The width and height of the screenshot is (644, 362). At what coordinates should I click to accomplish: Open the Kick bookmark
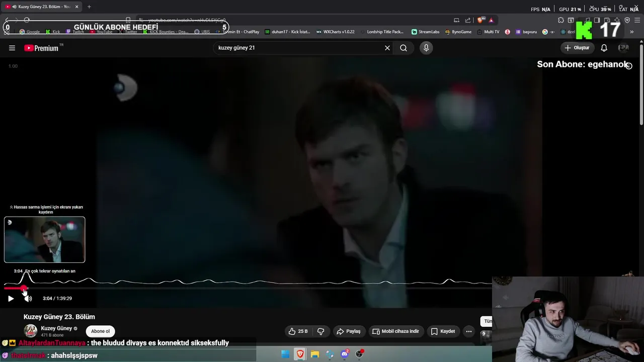tap(53, 32)
